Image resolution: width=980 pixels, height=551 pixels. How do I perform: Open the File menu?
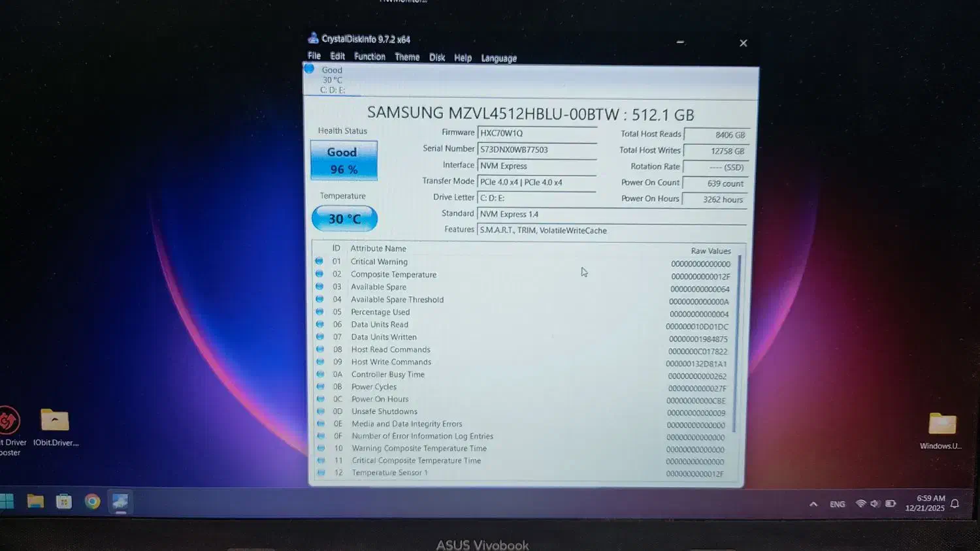(x=314, y=56)
